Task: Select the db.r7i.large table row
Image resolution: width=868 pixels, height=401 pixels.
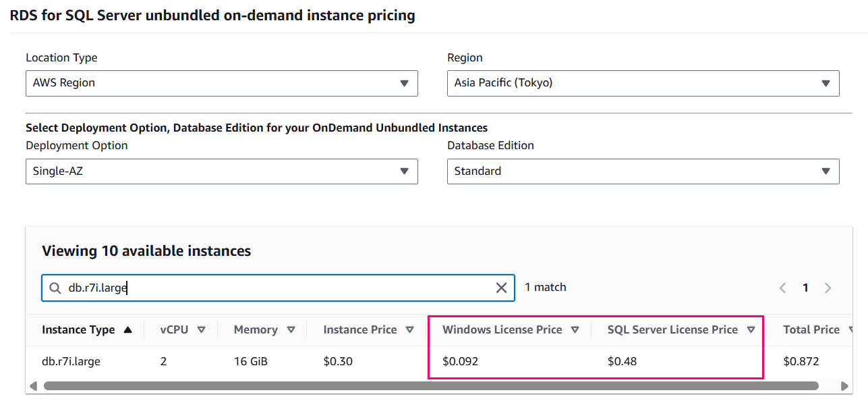Action: point(270,361)
